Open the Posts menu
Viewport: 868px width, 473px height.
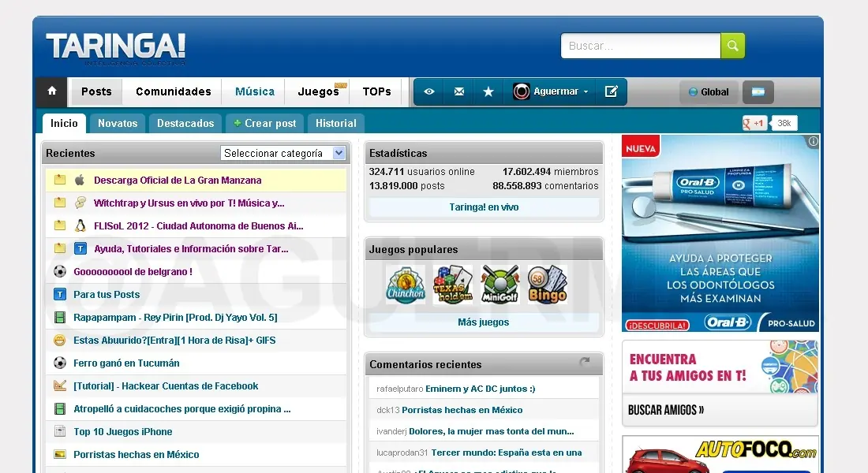(x=96, y=91)
